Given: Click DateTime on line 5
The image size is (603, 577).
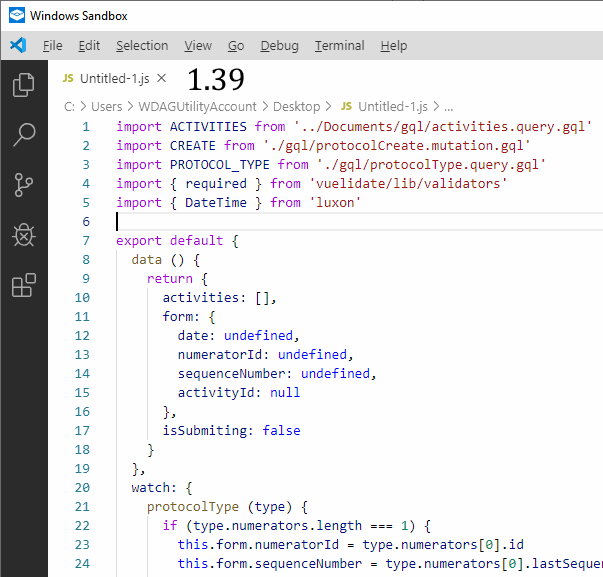Looking at the screenshot, I should pyautogui.click(x=216, y=203).
